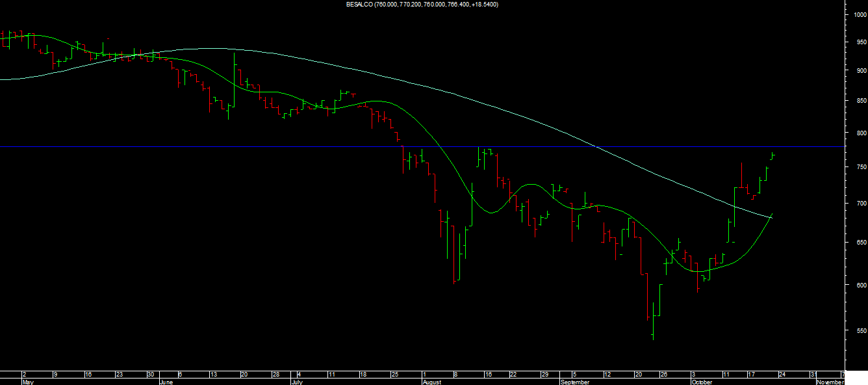The width and height of the screenshot is (868, 385).
Task: Click the May month label
Action: point(27,382)
